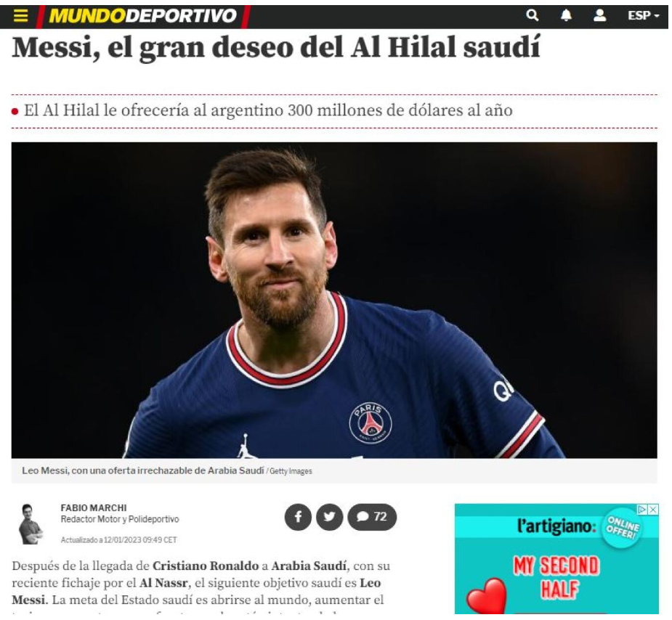Follow the Arabia Saudí link

coord(309,566)
